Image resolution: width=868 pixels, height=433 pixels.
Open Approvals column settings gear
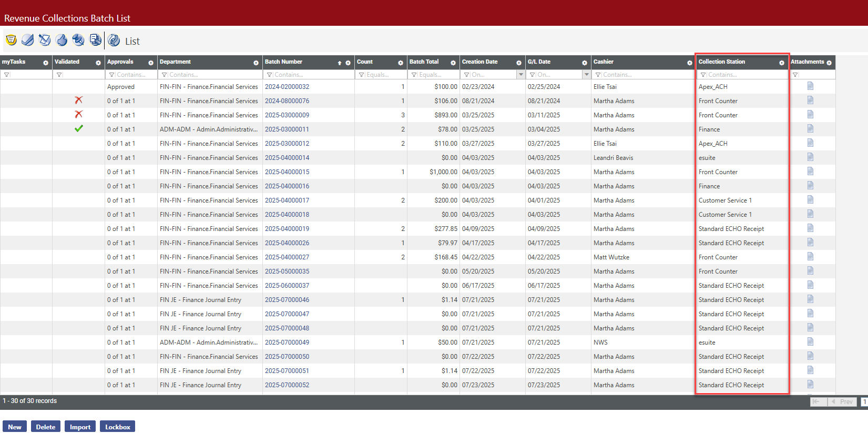click(151, 63)
